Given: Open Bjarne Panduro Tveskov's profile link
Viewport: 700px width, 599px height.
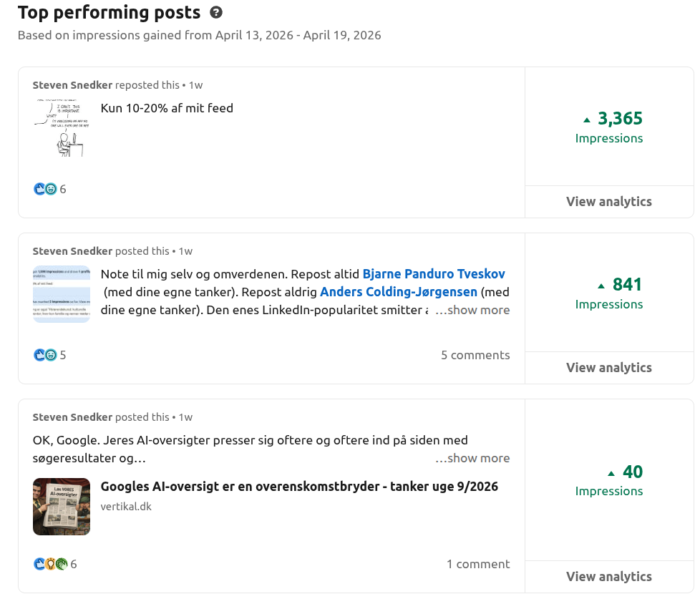Looking at the screenshot, I should click(x=434, y=274).
